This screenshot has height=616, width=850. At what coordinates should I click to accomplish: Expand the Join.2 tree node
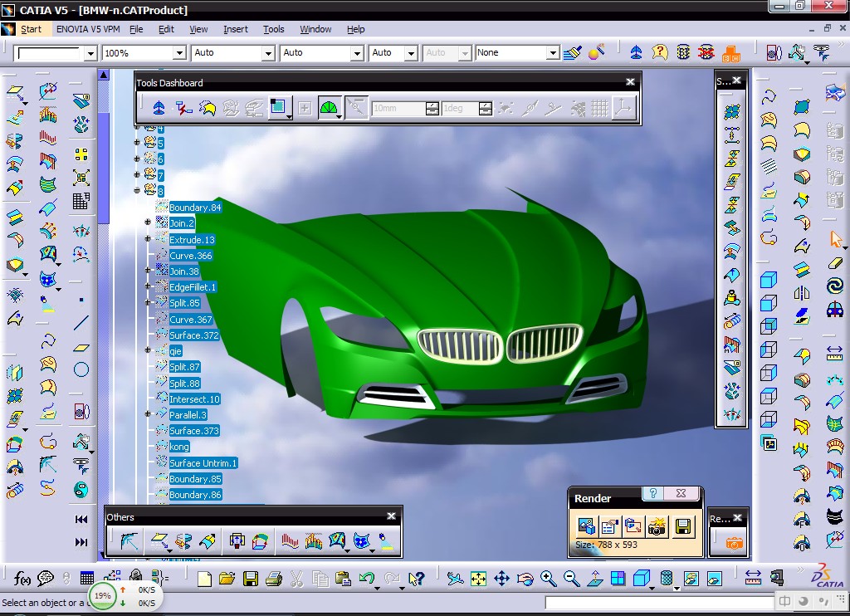click(x=148, y=222)
